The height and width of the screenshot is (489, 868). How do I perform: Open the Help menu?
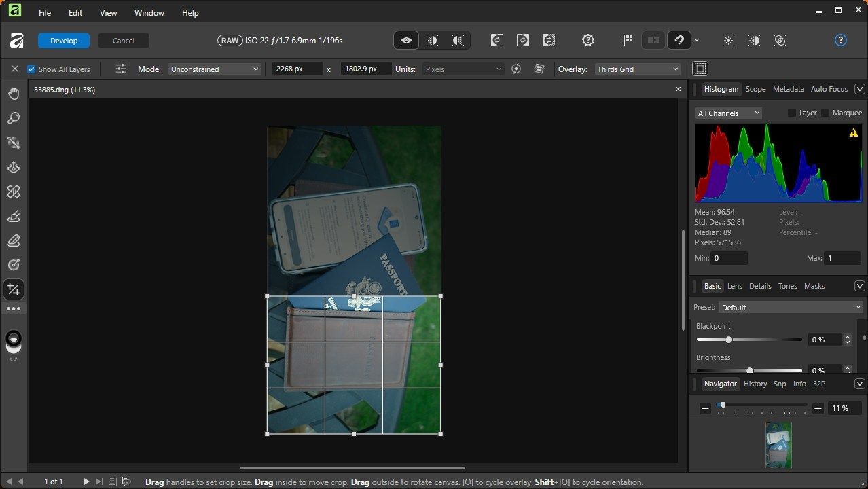pyautogui.click(x=190, y=13)
